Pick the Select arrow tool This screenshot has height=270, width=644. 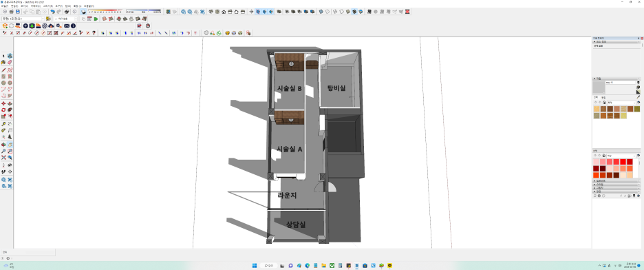point(3,56)
